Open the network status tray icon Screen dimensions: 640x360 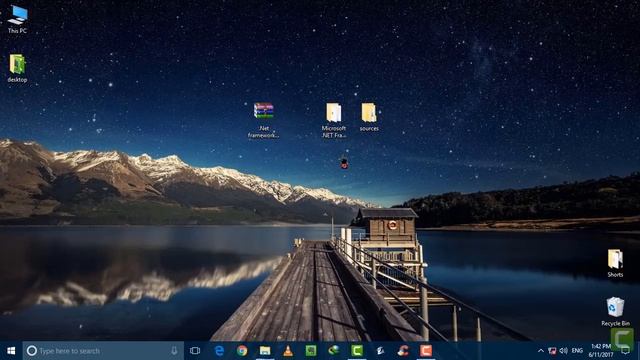(552, 351)
